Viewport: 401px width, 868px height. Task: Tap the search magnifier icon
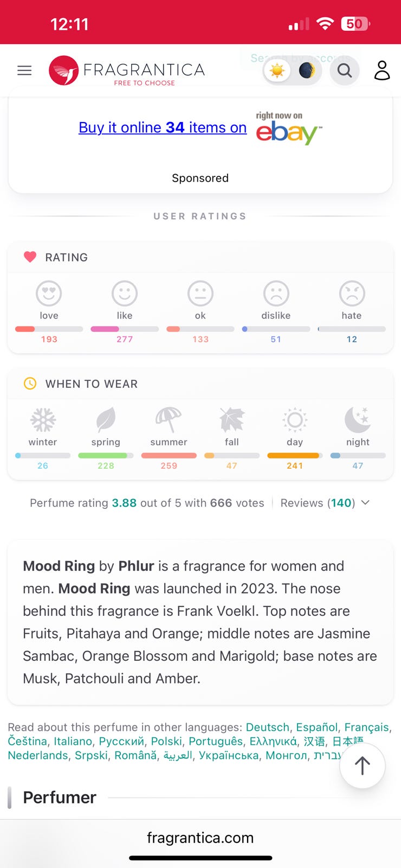click(x=345, y=71)
